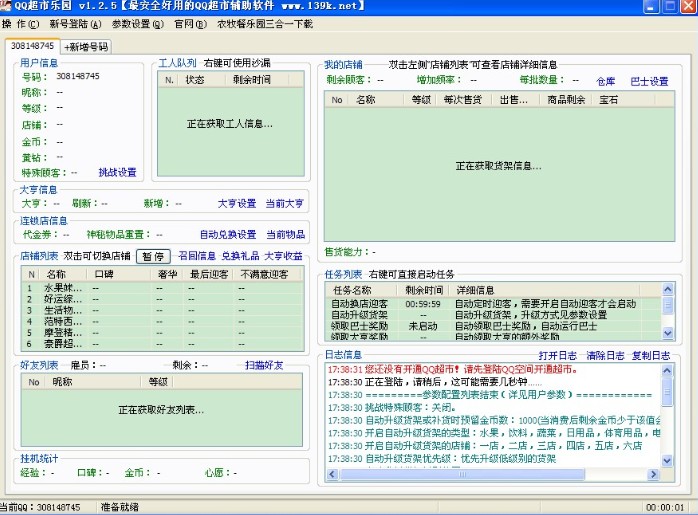The image size is (698, 515).
Task: Select shop row 3 生活物...
Action: point(162,310)
